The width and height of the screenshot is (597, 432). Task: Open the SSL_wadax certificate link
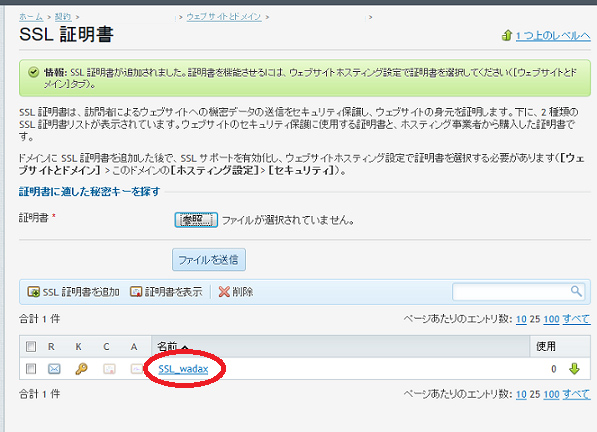pyautogui.click(x=183, y=369)
